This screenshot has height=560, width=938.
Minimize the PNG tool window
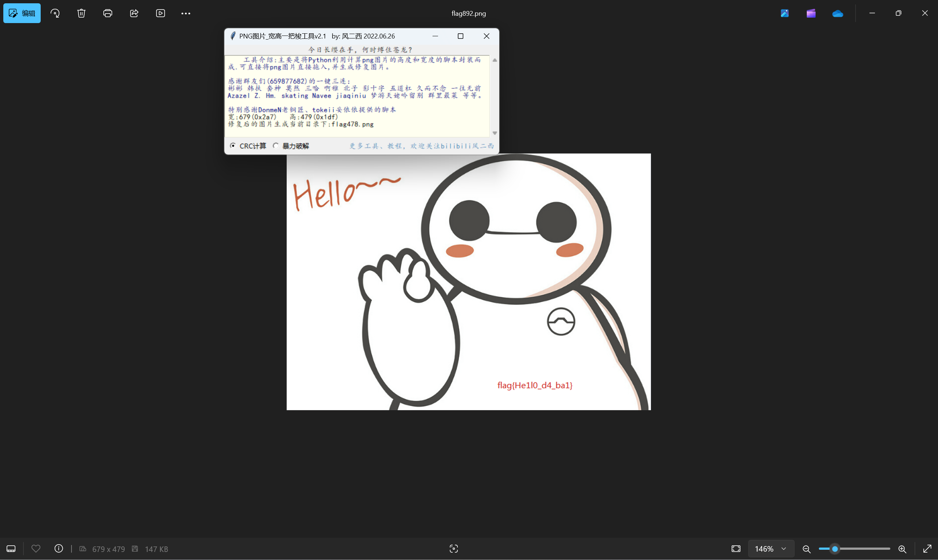coord(435,36)
